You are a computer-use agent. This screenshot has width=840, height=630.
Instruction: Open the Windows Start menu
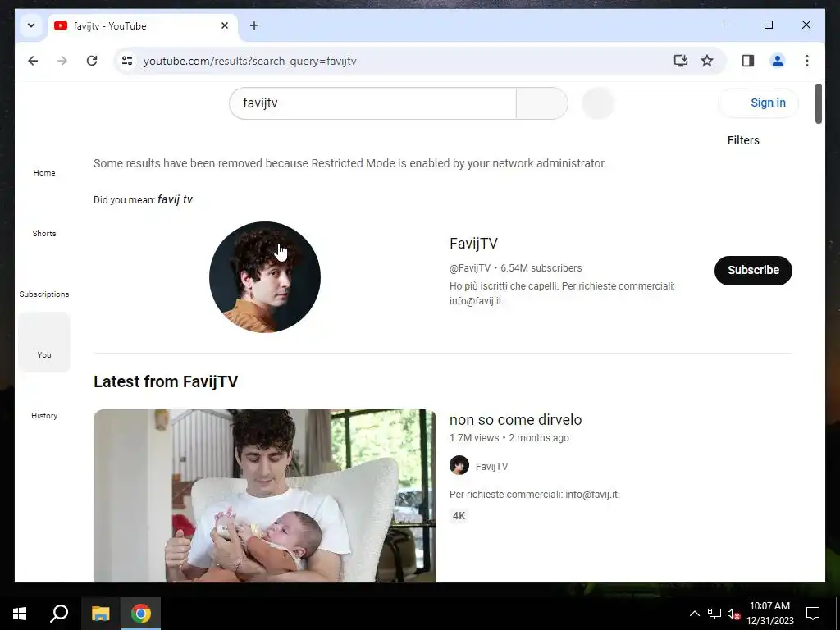20,614
